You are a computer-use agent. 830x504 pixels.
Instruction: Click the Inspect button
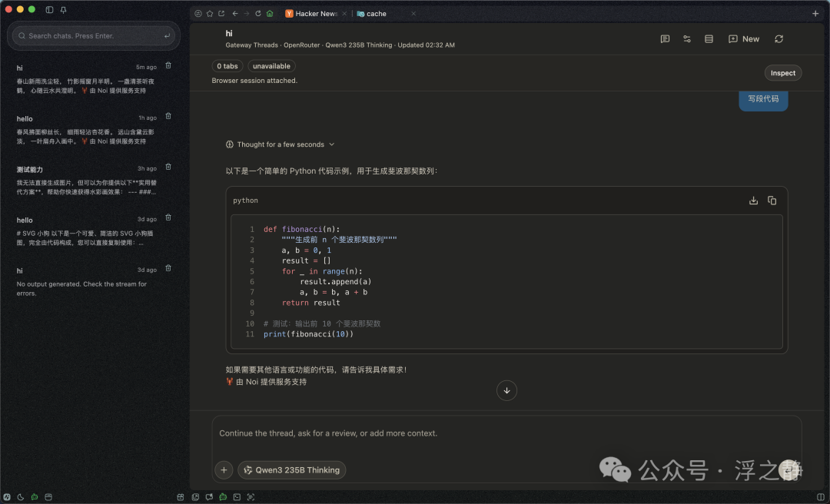click(783, 73)
